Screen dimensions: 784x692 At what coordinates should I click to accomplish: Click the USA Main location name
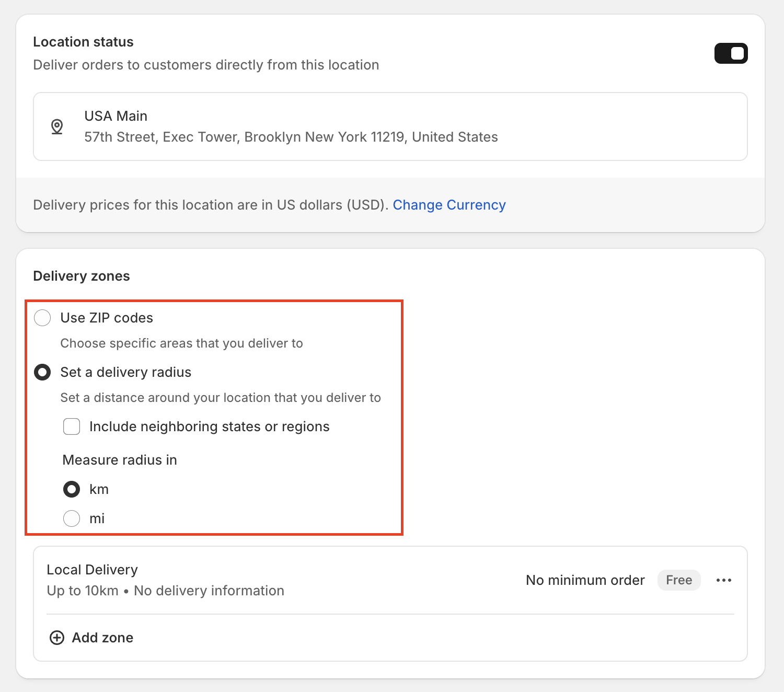[116, 116]
